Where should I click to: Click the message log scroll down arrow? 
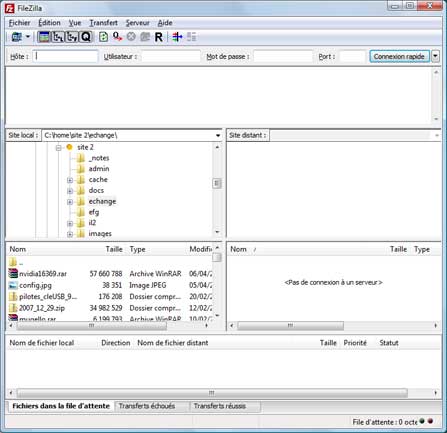[436, 119]
